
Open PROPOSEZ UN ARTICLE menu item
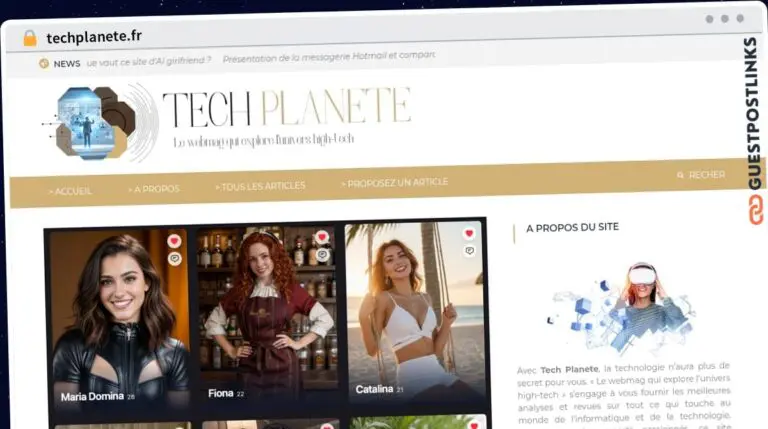pos(394,183)
